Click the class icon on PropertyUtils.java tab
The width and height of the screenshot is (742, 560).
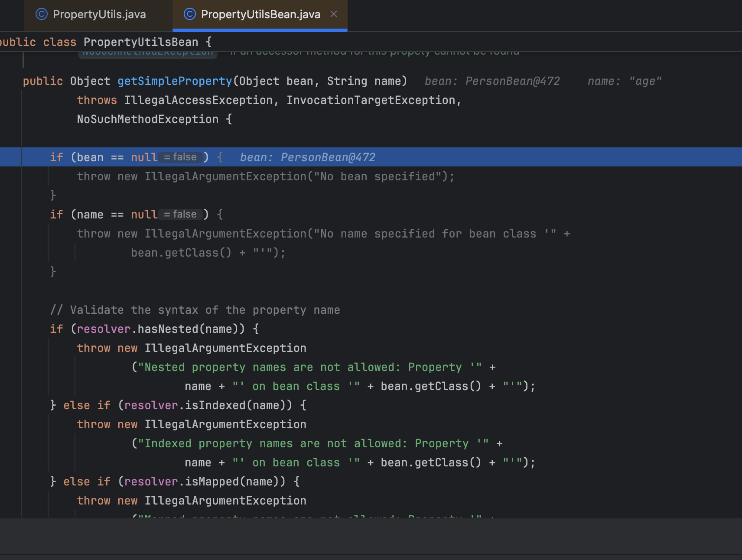pos(42,14)
